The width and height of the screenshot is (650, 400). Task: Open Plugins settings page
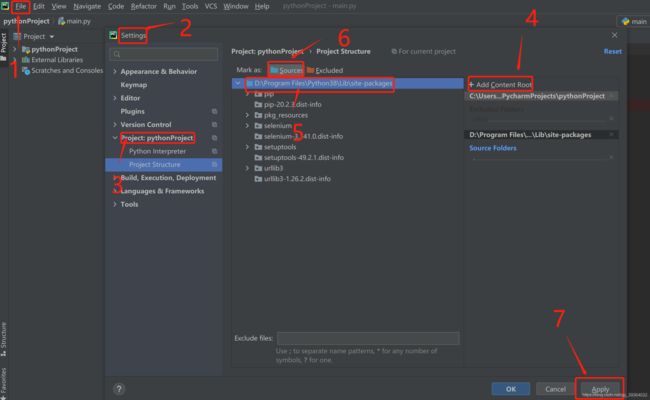pos(132,111)
